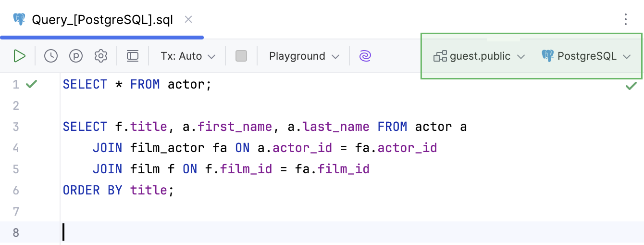Click the purple AI Assistant spiral icon
644x245 pixels.
pos(365,56)
